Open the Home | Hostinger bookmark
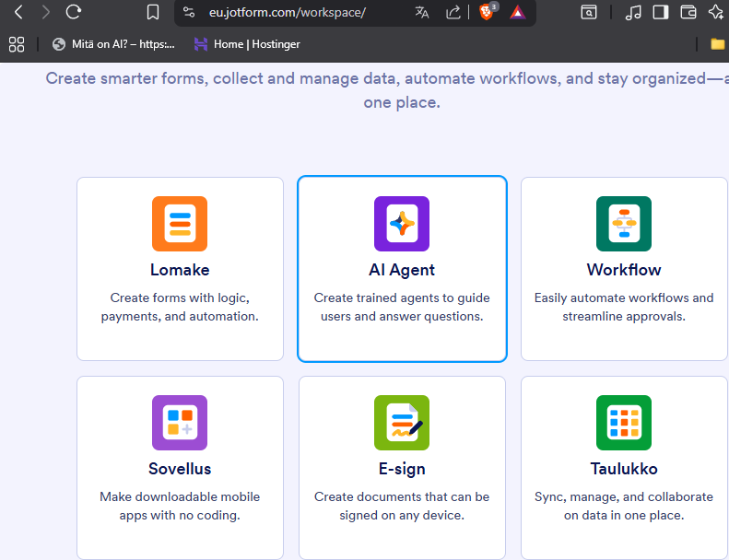 (247, 44)
